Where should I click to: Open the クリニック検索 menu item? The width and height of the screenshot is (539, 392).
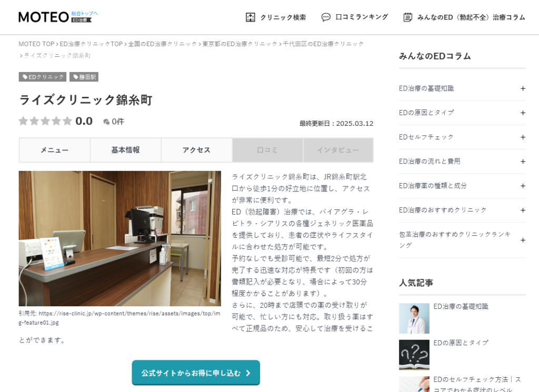pos(283,17)
